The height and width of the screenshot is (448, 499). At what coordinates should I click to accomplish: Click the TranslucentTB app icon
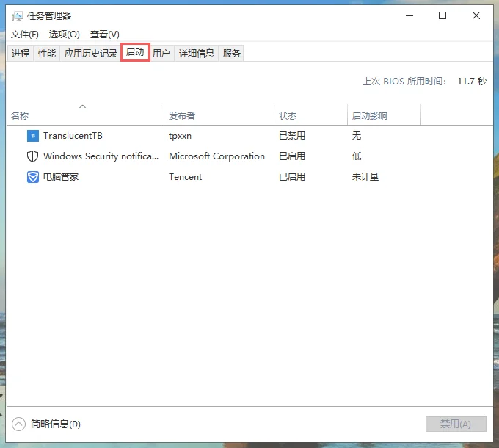click(x=33, y=136)
